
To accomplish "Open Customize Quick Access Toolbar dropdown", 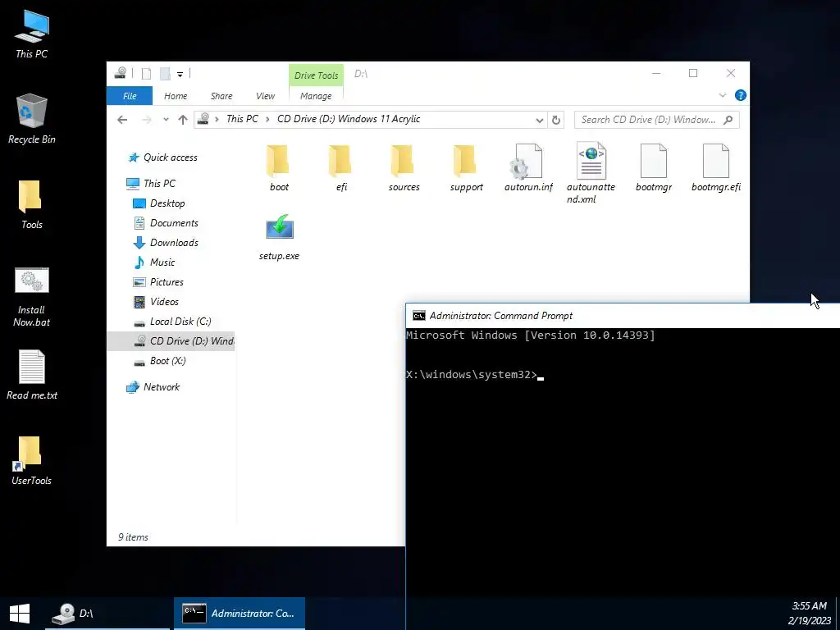I will click(x=180, y=75).
